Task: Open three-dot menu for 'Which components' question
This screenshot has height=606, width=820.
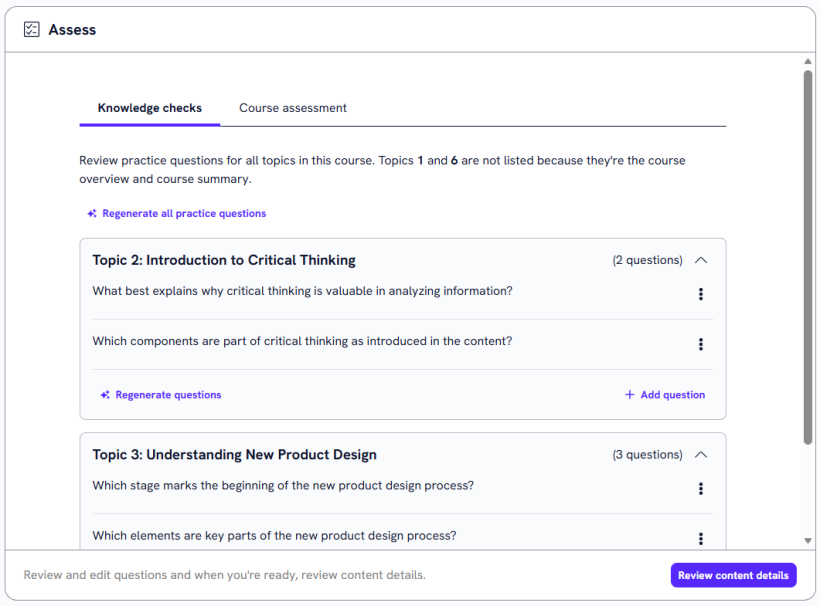Action: coord(700,344)
